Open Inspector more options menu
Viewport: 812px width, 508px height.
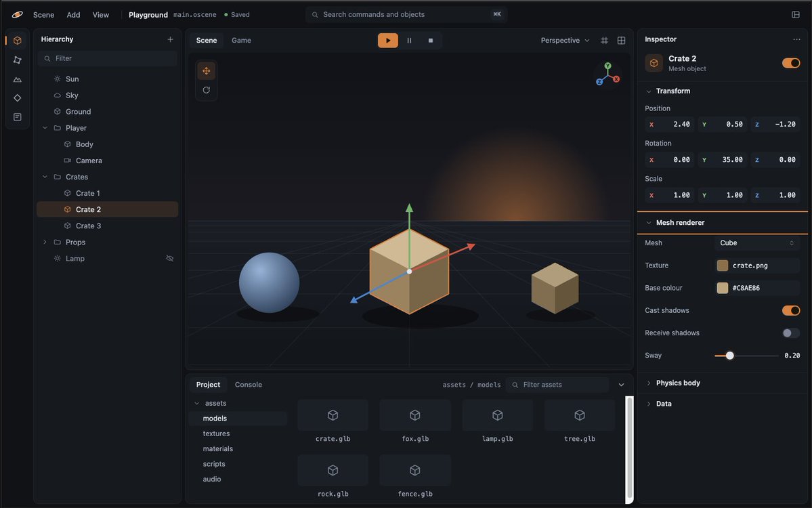coord(796,39)
